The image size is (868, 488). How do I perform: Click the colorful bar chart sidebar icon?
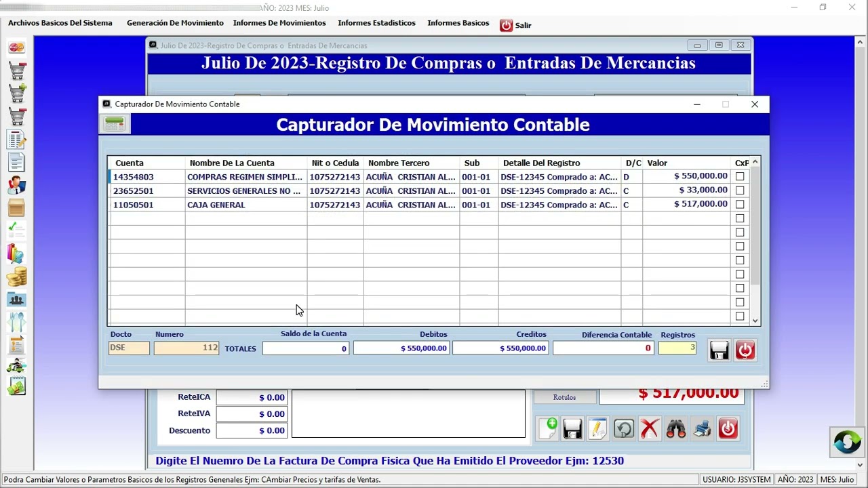pyautogui.click(x=16, y=253)
